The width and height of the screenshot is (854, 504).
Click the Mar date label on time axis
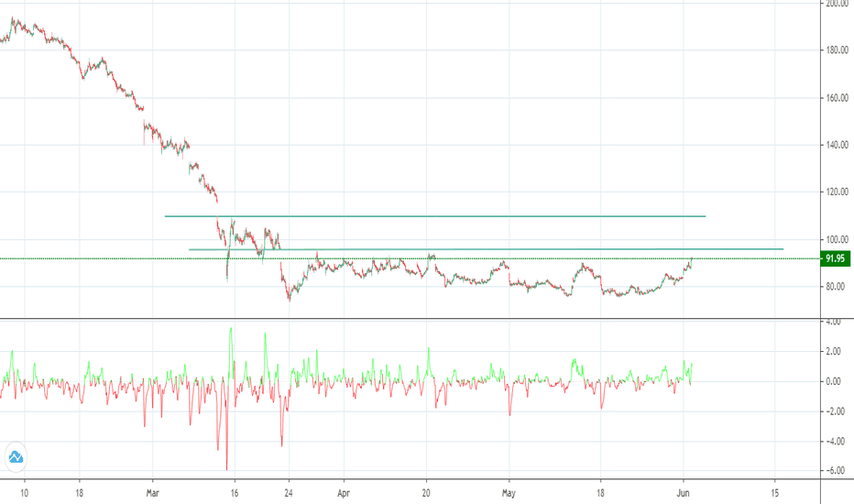[152, 493]
